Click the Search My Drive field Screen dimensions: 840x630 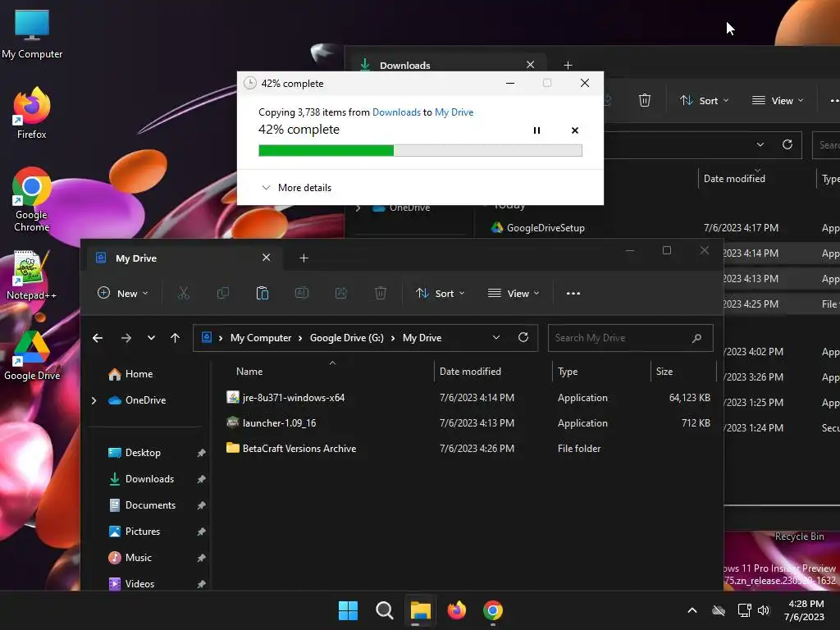coord(630,338)
